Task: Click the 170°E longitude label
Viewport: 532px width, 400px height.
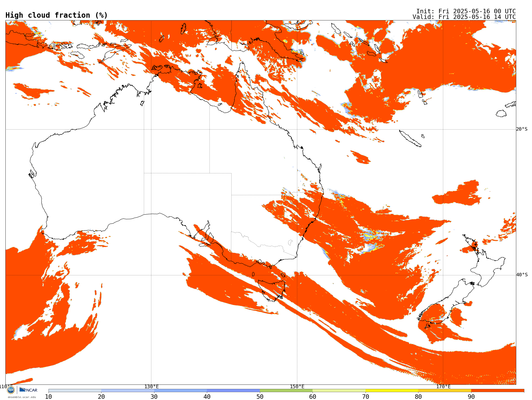Action: pos(443,386)
